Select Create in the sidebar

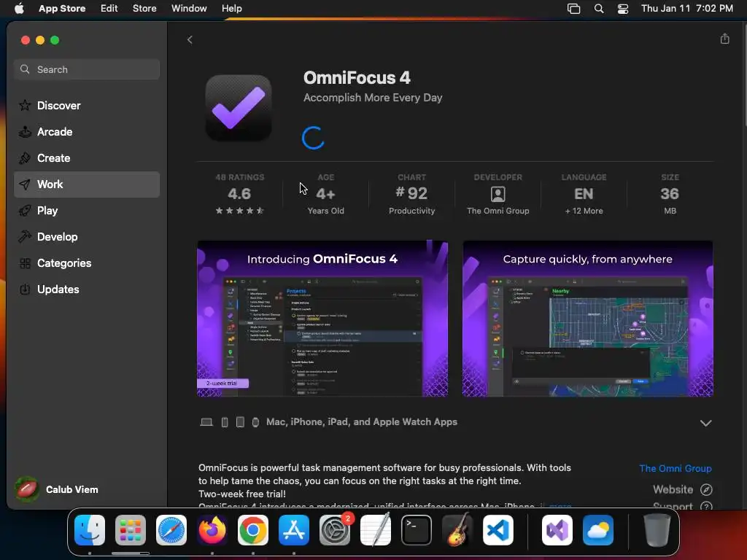click(x=87, y=157)
